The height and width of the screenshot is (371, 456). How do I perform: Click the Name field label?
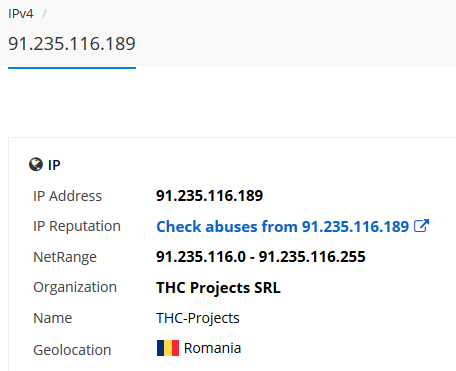click(x=52, y=318)
